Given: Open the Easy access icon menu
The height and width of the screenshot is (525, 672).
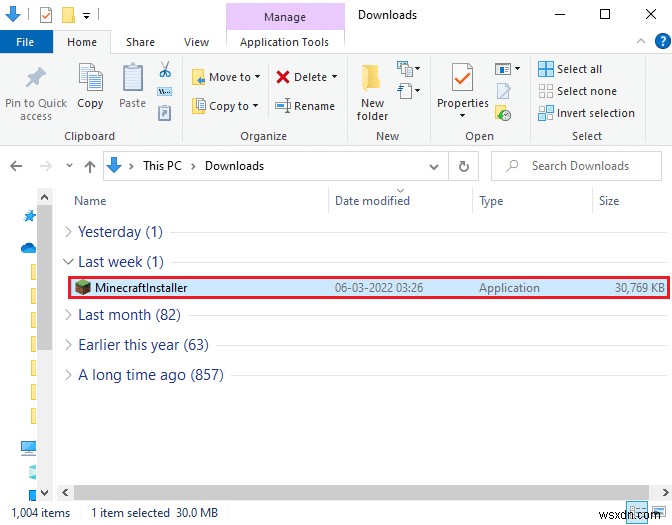Looking at the screenshot, I should tap(408, 91).
